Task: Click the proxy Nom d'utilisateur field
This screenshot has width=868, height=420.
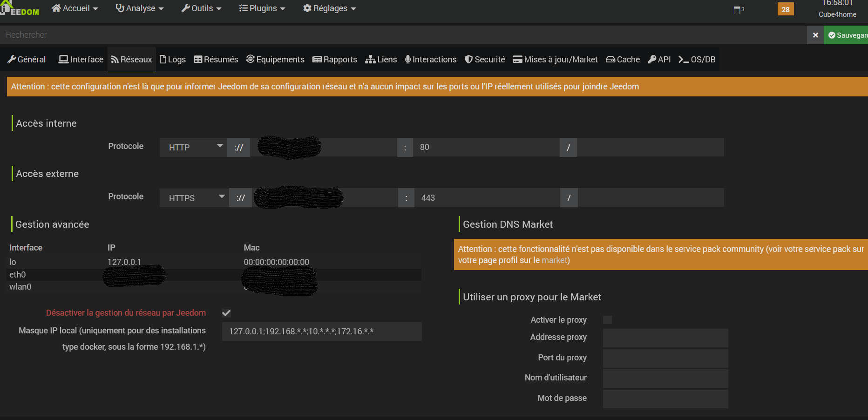Action: click(x=665, y=379)
